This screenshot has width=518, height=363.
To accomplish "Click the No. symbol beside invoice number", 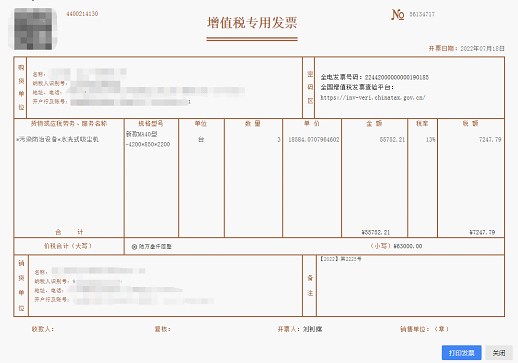I will (397, 14).
